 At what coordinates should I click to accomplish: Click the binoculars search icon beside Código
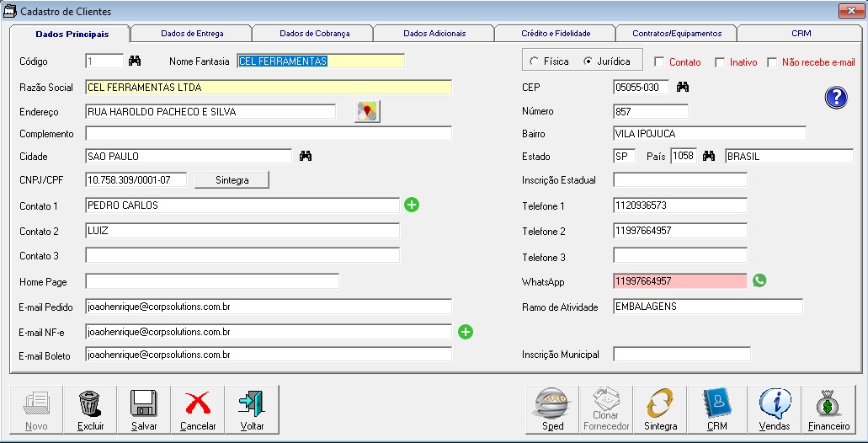(135, 61)
